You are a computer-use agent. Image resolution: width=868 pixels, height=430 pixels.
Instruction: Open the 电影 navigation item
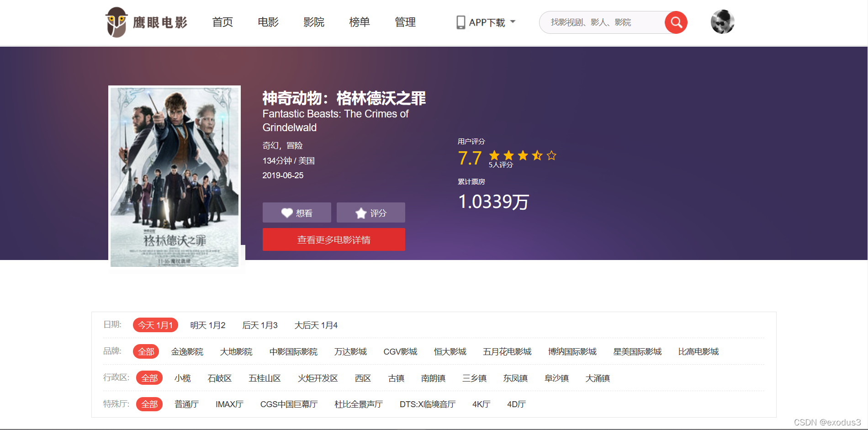click(268, 22)
